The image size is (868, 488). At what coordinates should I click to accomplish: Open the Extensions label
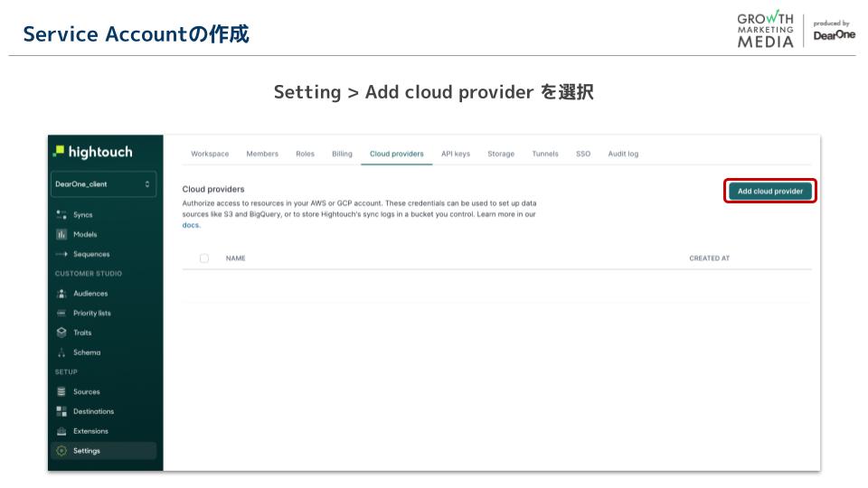click(90, 431)
